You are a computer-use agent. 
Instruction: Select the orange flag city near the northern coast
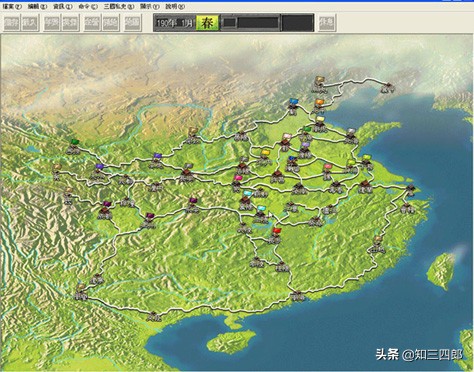click(319, 107)
